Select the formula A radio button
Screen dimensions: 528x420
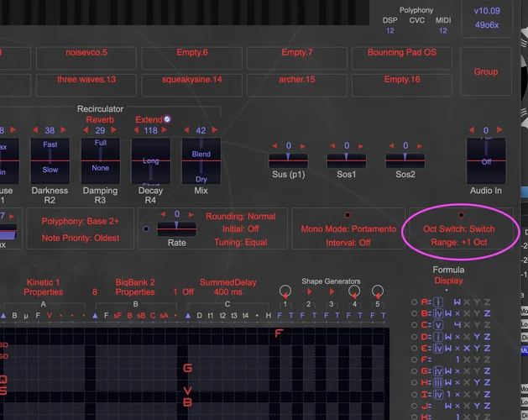414,302
